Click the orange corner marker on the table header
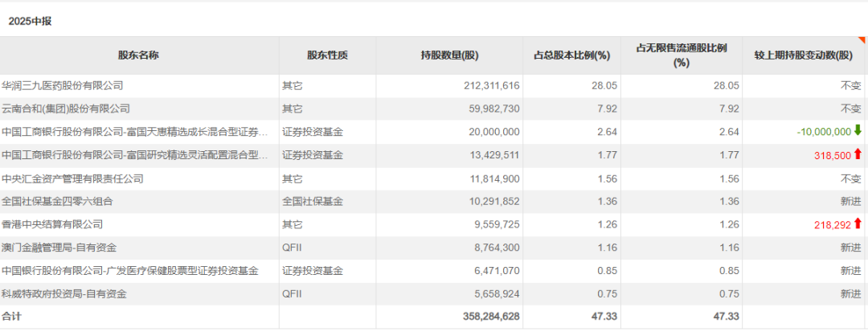This screenshot has width=868, height=332. (x=862, y=40)
